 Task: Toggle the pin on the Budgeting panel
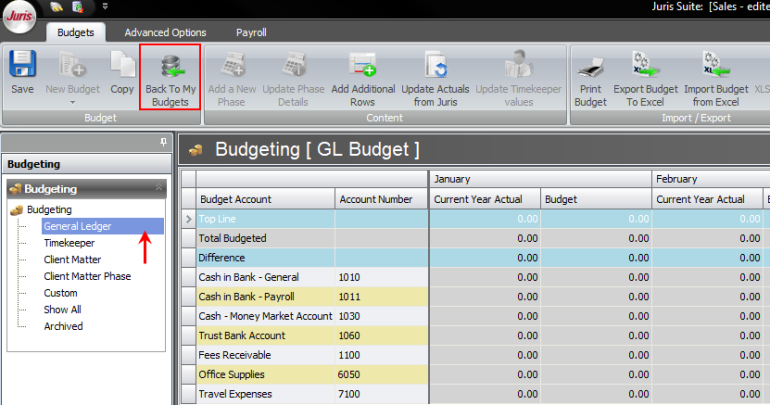point(164,143)
